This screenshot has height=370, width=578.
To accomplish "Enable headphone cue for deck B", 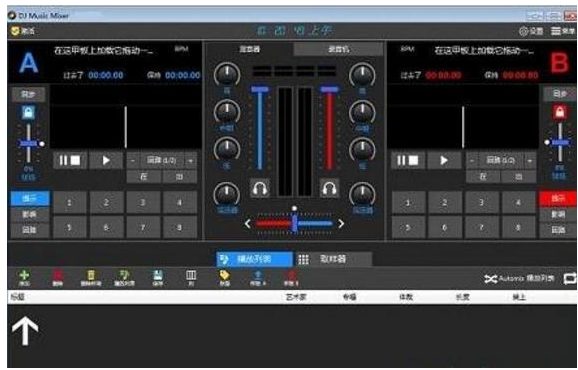I will [x=329, y=188].
